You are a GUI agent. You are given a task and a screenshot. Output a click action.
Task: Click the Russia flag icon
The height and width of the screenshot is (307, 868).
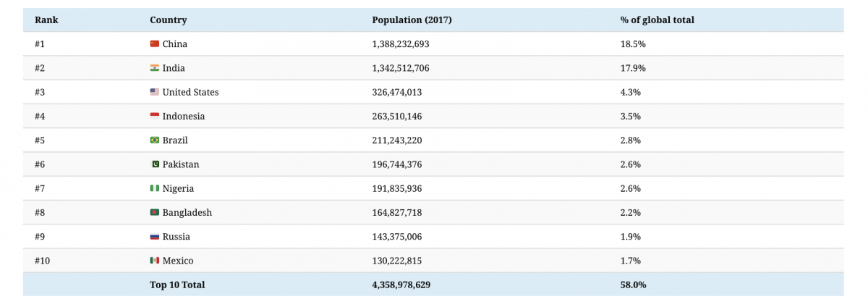154,237
